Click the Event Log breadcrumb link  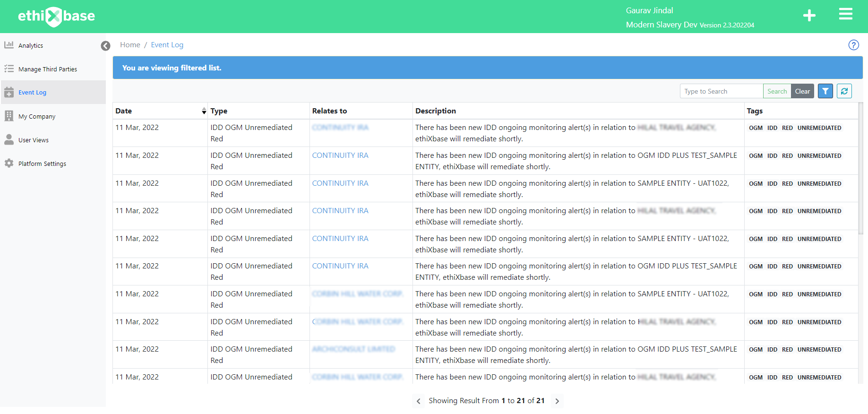tap(167, 45)
